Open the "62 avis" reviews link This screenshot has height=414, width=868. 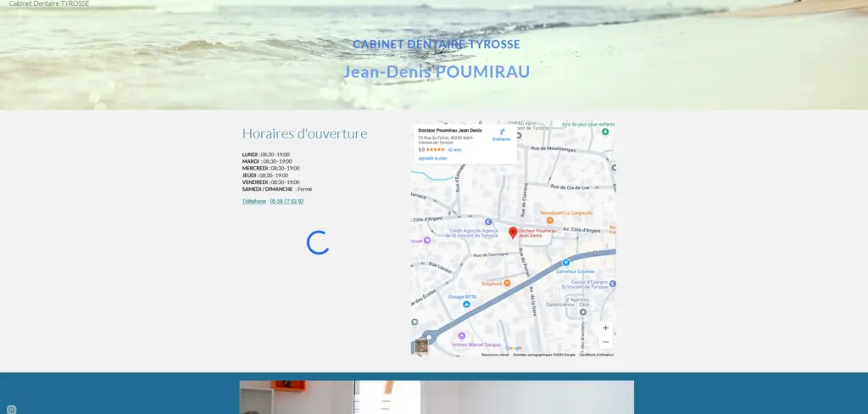(x=454, y=149)
